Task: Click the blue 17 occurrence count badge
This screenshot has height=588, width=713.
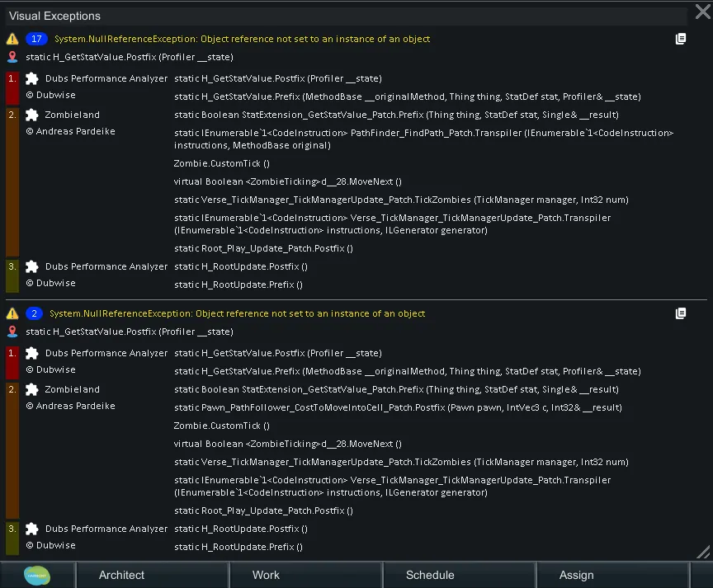Action: (x=37, y=39)
